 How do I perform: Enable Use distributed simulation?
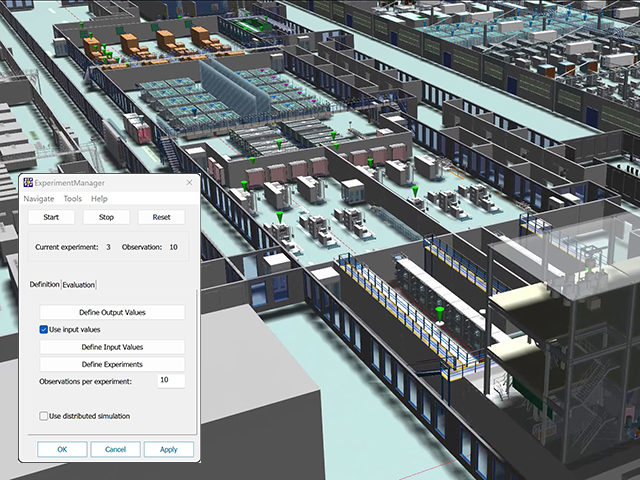[44, 416]
